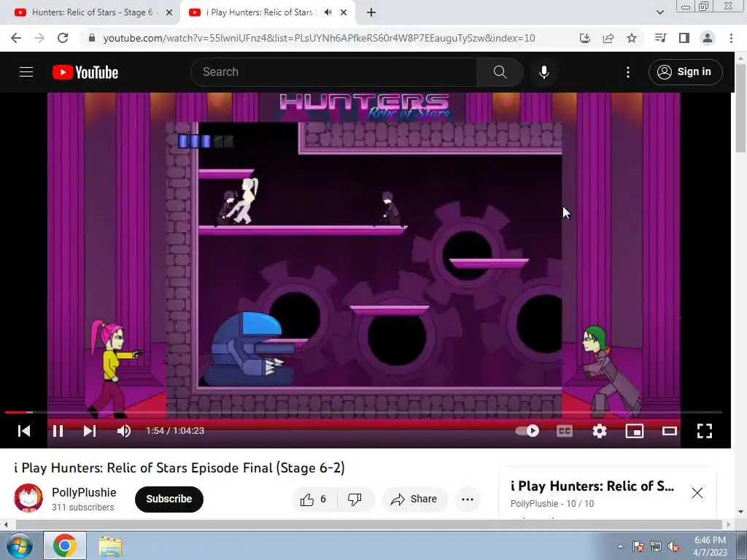
Task: Like the video
Action: click(x=314, y=499)
